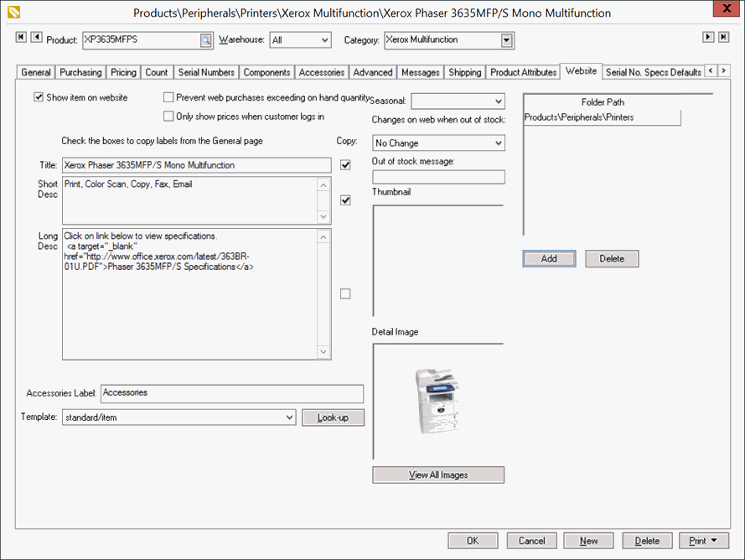Enable Prevent web purchases exceeding on hand
The image size is (745, 560).
coord(168,98)
